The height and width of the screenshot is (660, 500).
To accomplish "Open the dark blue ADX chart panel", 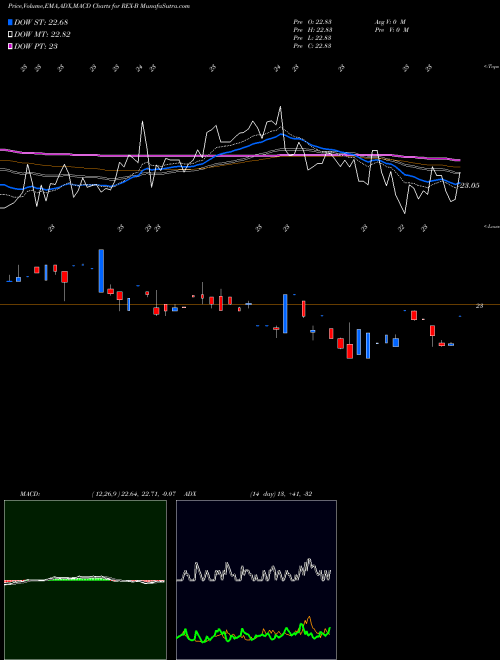I will coord(256,580).
